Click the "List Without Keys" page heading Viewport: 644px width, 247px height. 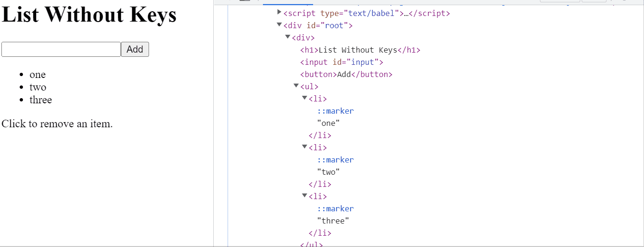[x=89, y=15]
